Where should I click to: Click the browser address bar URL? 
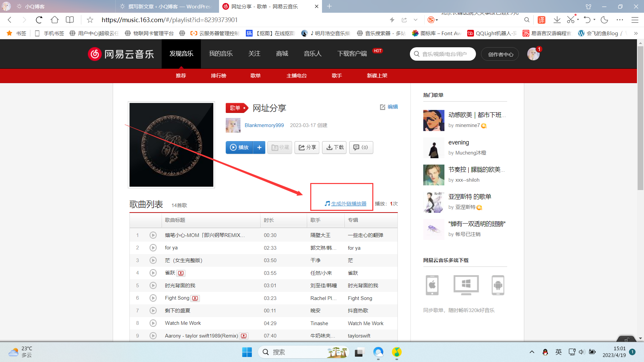(169, 20)
